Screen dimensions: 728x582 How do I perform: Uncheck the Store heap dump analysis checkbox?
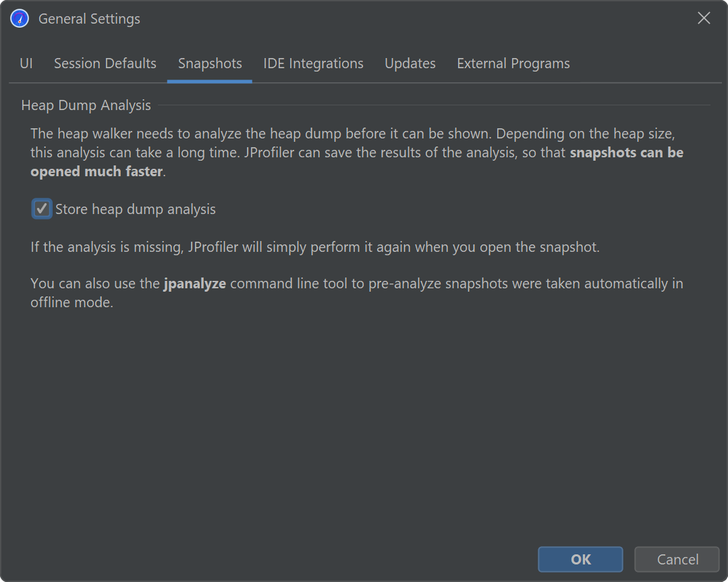pos(42,209)
